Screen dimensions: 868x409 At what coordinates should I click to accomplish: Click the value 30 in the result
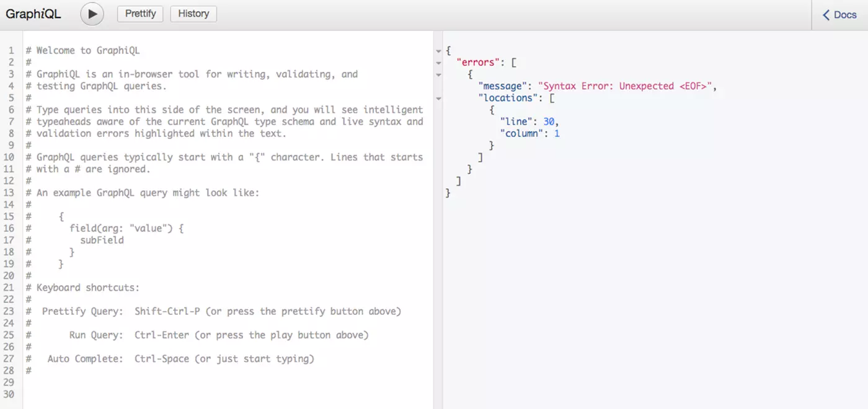549,121
